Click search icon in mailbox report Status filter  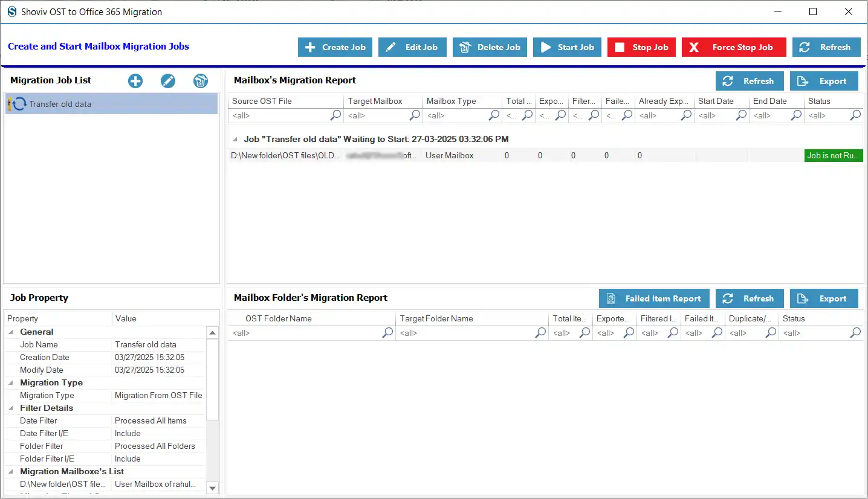point(856,115)
